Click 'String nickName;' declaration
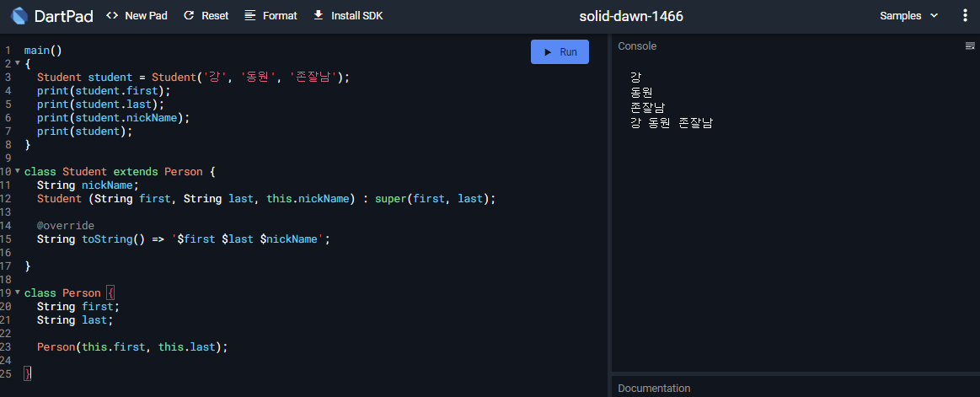 [x=88, y=185]
